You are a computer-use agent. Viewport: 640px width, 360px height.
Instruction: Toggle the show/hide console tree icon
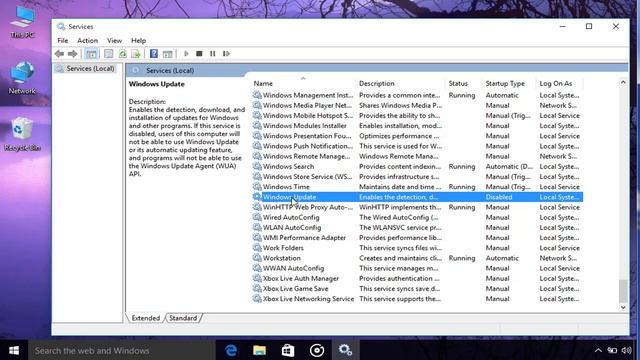pyautogui.click(x=91, y=54)
